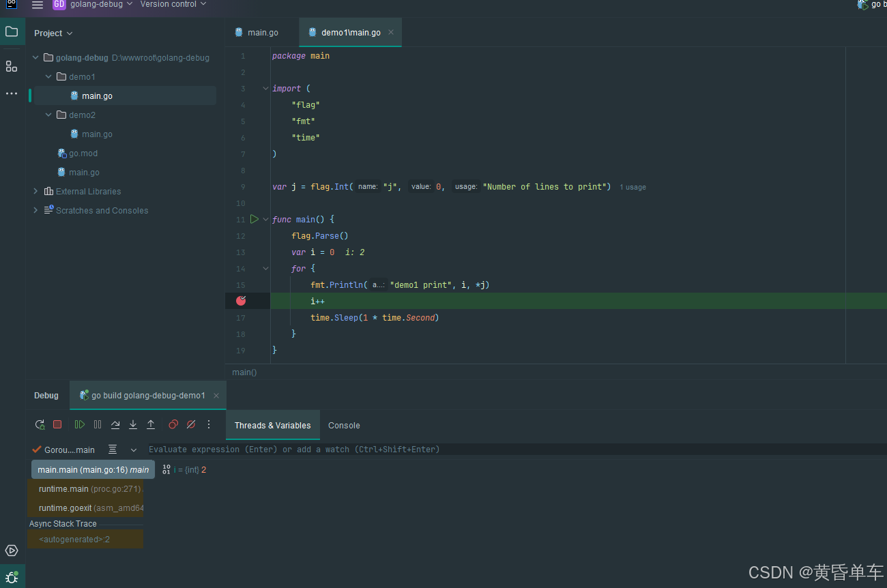This screenshot has height=588, width=887.
Task: Open the Version control dropdown menu
Action: 173,4
